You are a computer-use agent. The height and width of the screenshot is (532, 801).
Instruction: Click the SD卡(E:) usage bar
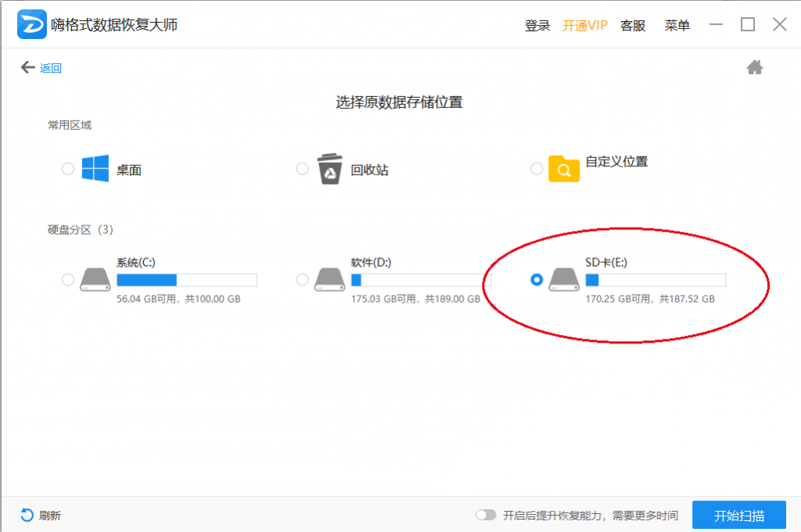click(x=656, y=279)
